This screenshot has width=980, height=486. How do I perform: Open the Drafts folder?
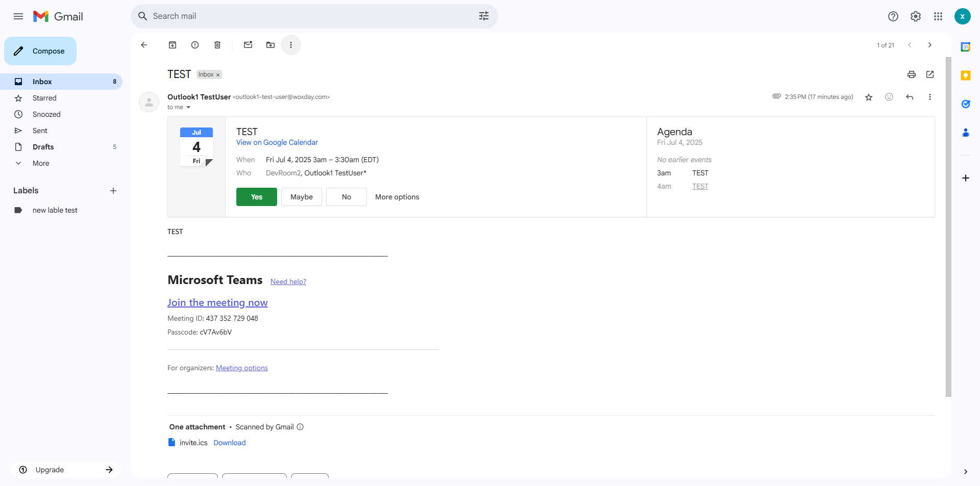[61, 147]
